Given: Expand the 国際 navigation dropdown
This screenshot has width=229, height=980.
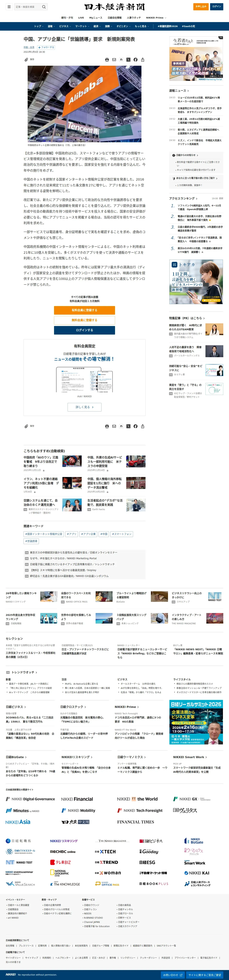Looking at the screenshot, I should [x=109, y=26].
